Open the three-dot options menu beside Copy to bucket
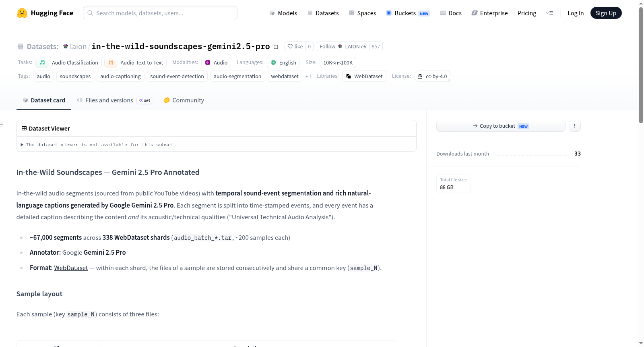Screen dimensions: 644x347 click(574, 126)
